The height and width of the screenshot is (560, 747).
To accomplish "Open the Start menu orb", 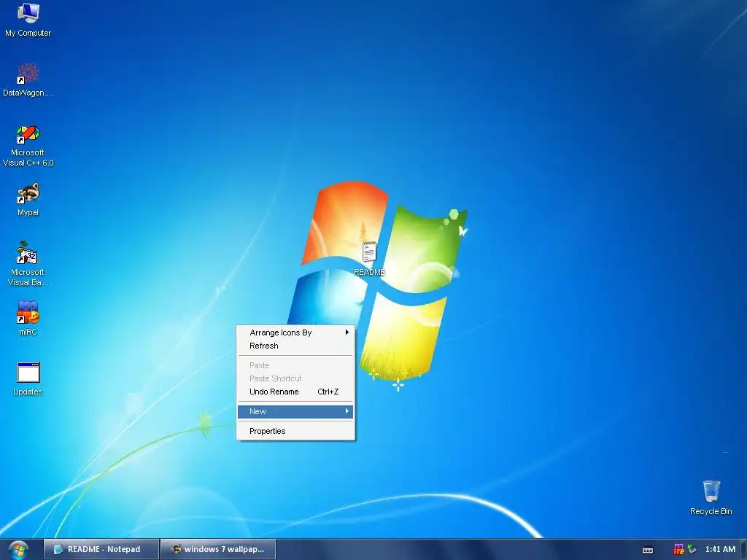I will tap(18, 550).
